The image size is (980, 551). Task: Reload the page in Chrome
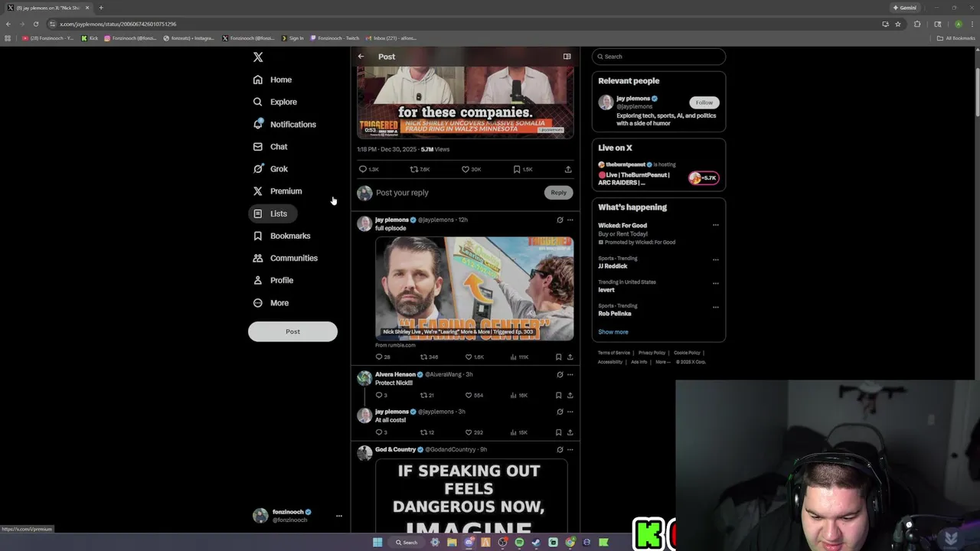(35, 24)
